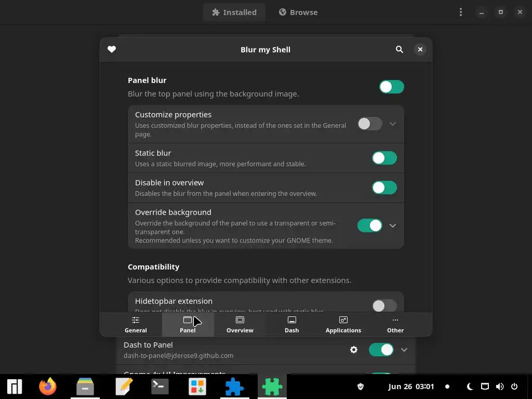Click the heart donate icon
Screen dimensions: 532x399
pos(112,49)
